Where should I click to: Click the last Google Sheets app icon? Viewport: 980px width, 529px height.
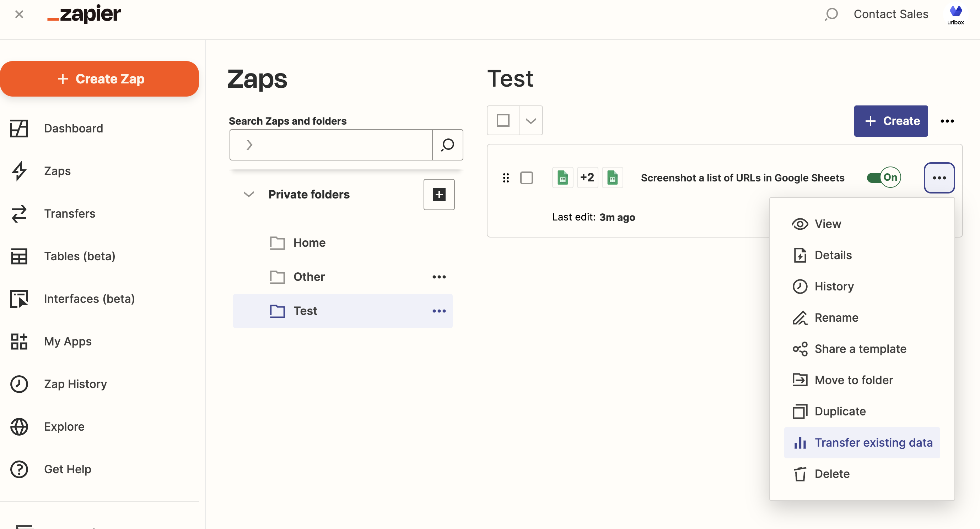(x=612, y=178)
